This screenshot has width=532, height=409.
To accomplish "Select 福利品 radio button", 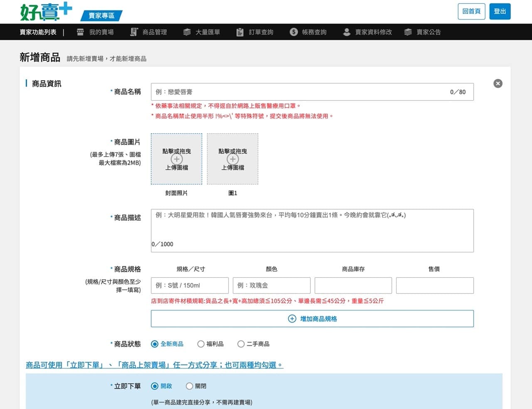I will (201, 344).
